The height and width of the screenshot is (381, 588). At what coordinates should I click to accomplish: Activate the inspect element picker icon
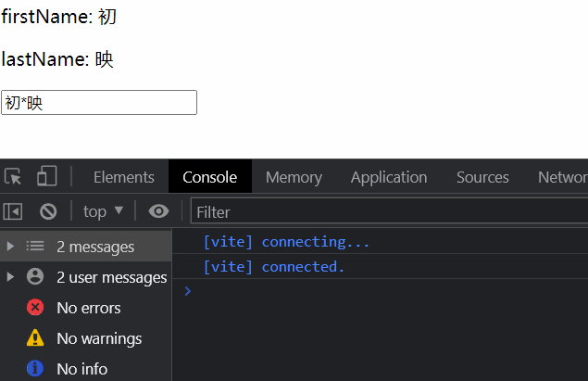pos(13,176)
